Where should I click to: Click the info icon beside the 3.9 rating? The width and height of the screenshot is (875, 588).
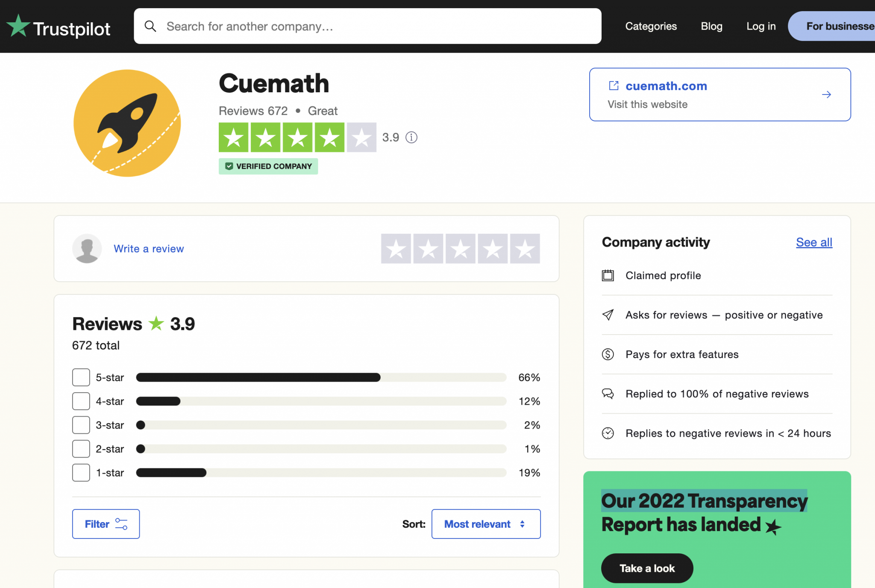(411, 137)
